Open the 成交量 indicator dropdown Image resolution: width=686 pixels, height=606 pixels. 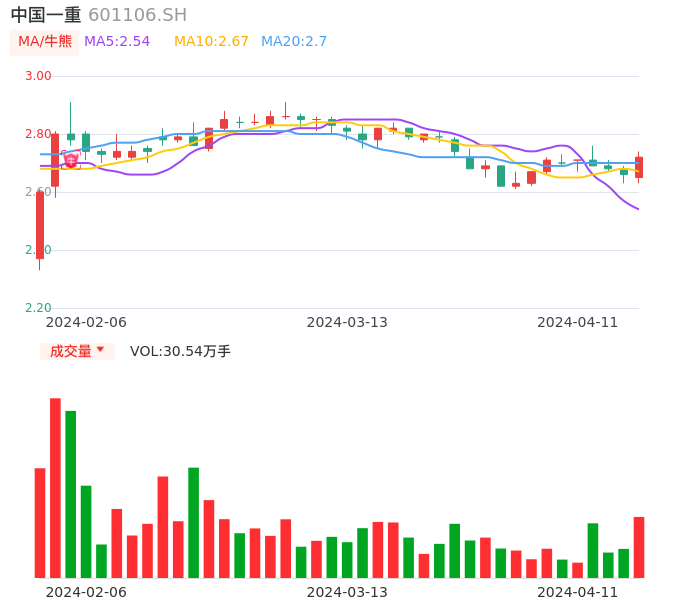(x=77, y=351)
